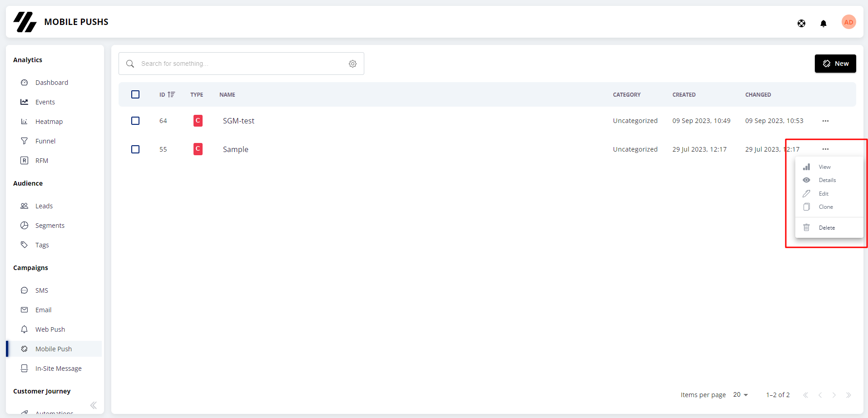Open the notifications bell
This screenshot has width=868, height=418.
click(823, 23)
